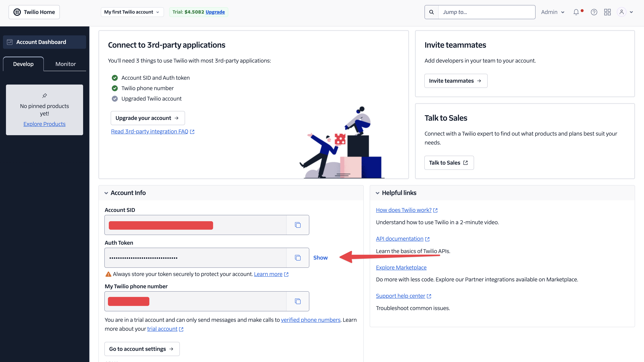Copy the Account SID to clipboard
Image resolution: width=644 pixels, height=362 pixels.
(298, 225)
